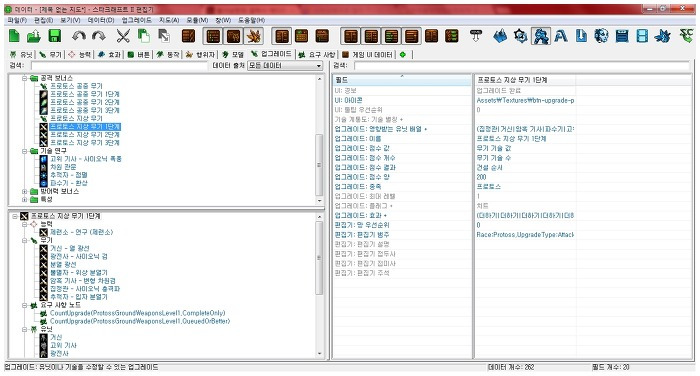Collapse the 요구 사항 노드 node
Image resolution: width=700 pixels, height=376 pixels.
tap(25, 305)
